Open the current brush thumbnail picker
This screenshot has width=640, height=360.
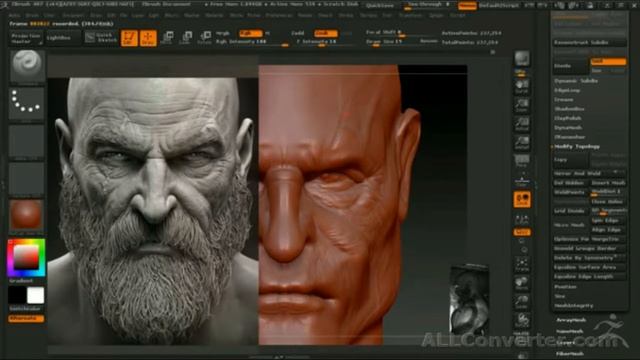[x=27, y=66]
